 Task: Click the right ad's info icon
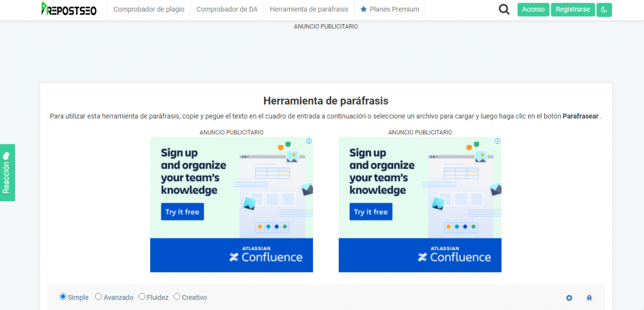pos(497,141)
